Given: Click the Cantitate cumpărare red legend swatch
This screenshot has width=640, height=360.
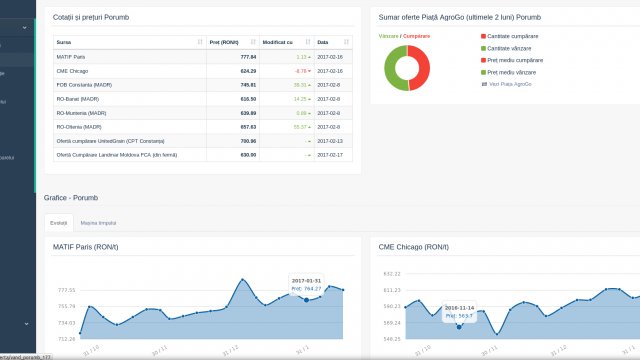Looking at the screenshot, I should click(483, 36).
